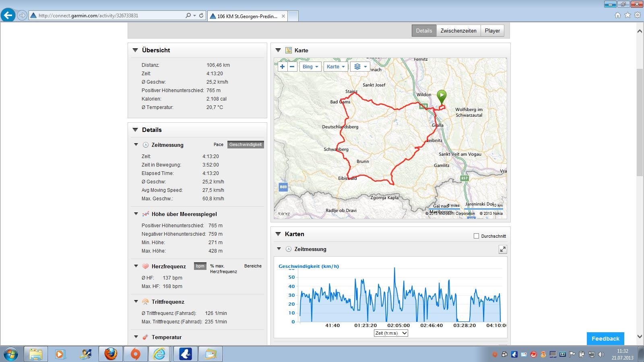Switch to the Zwischenzeiten tab
Viewport: 644px width, 362px height.
[458, 31]
